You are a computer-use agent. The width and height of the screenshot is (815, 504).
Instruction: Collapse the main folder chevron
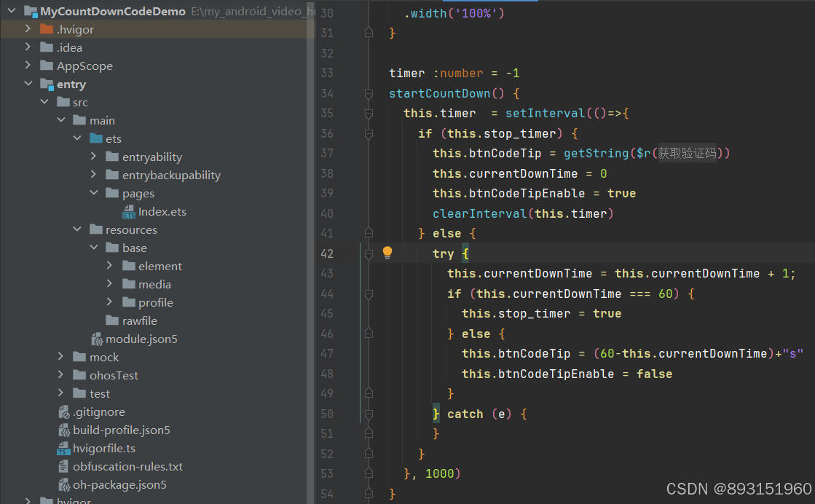pyautogui.click(x=60, y=119)
